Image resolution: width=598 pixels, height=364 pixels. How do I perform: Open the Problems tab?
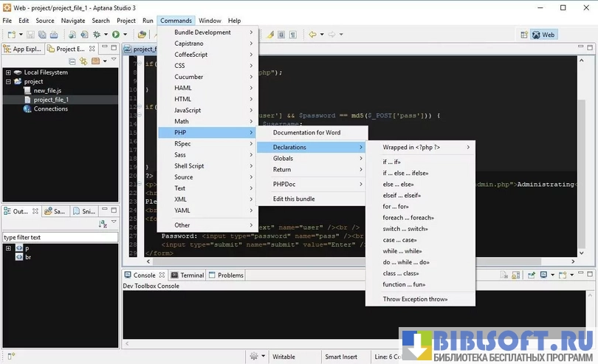point(230,275)
